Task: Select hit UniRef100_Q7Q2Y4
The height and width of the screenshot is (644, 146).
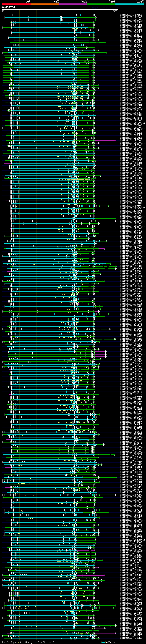Action: tap(131, 37)
